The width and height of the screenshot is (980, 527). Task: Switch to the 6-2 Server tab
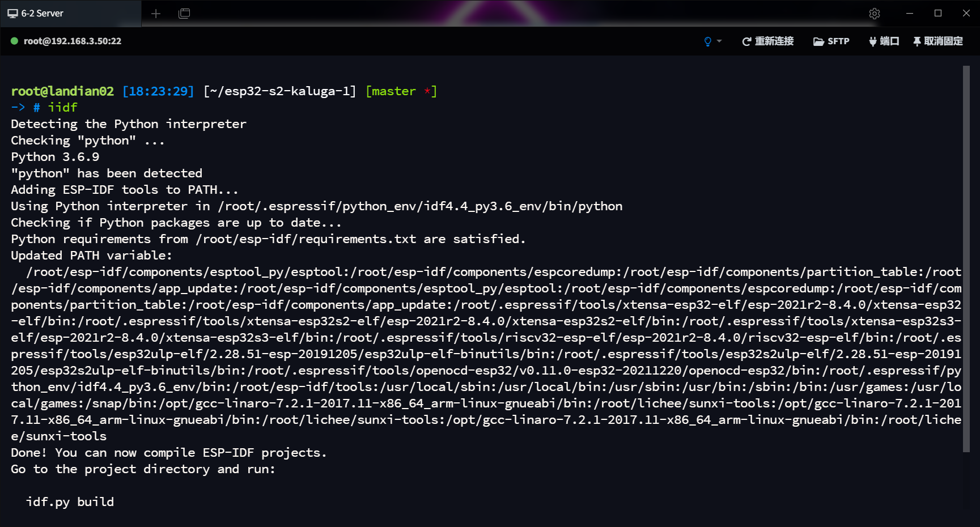click(x=70, y=14)
